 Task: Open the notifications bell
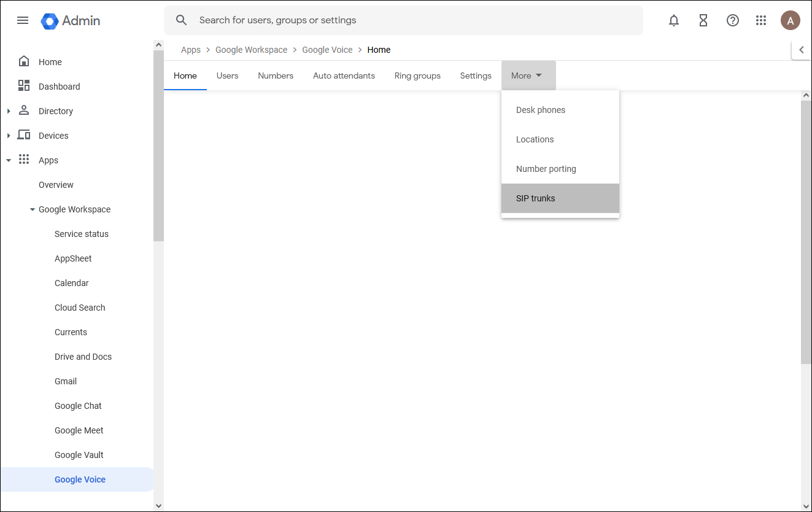674,20
